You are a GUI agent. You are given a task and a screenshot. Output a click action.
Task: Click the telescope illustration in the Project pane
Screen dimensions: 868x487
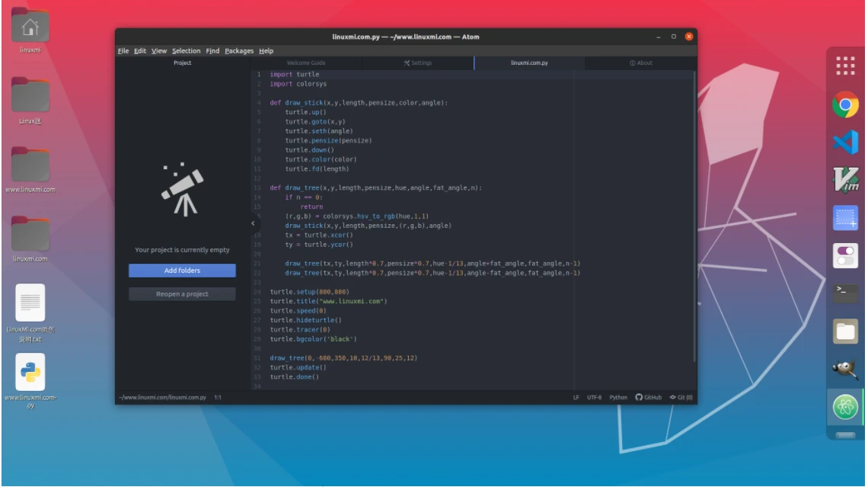(x=183, y=192)
